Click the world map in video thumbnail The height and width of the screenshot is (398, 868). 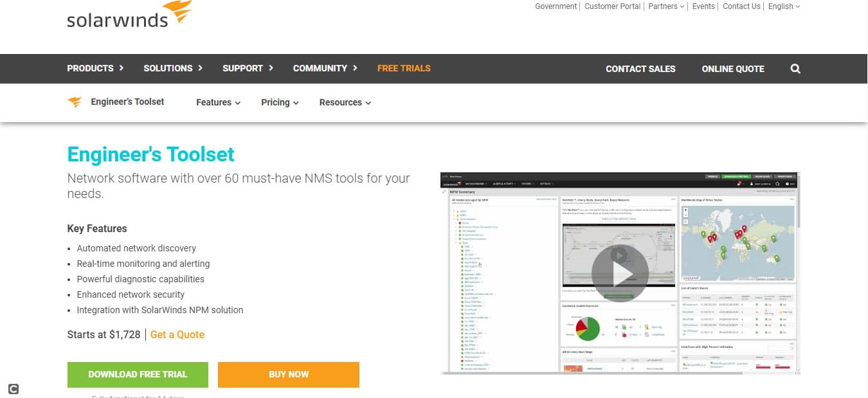(x=737, y=242)
